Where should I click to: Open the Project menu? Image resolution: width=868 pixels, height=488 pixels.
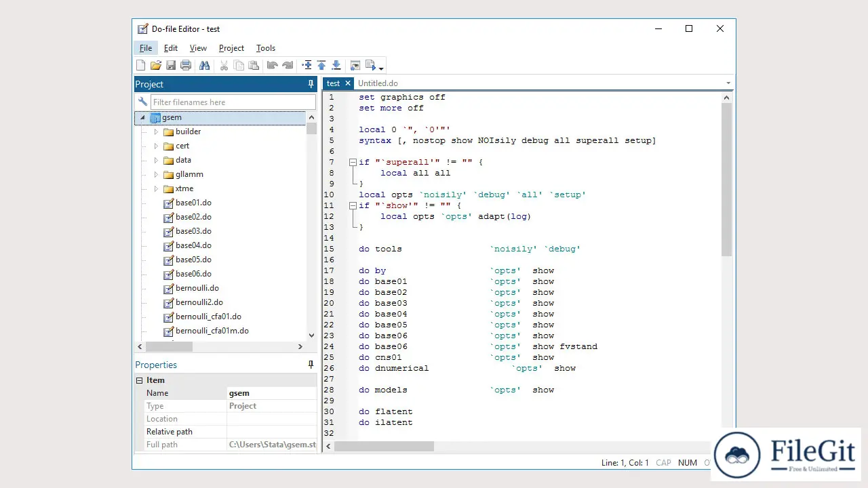(x=231, y=48)
